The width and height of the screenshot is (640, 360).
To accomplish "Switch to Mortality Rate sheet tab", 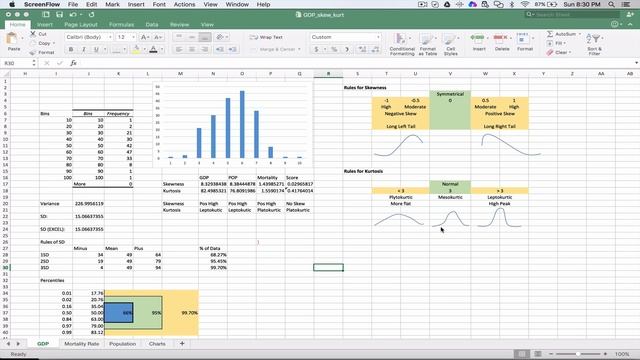I will tap(82, 344).
